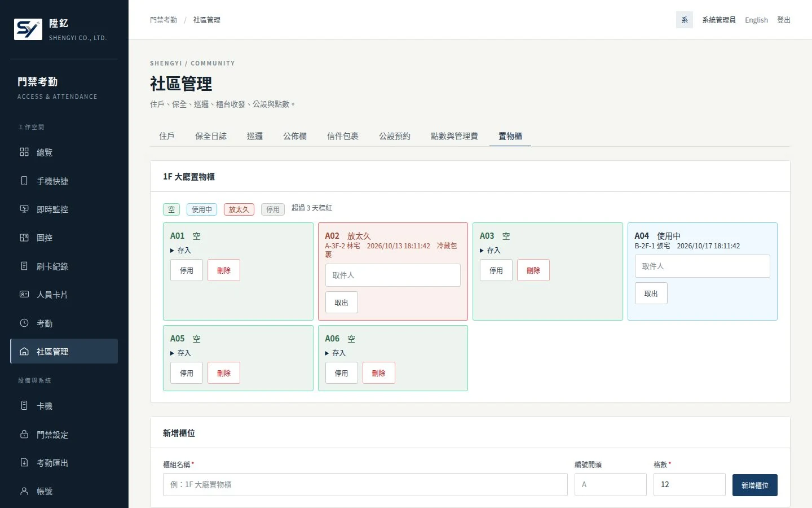This screenshot has height=508, width=812.
Task: Click 取出 button for locker A04
Action: 651,294
